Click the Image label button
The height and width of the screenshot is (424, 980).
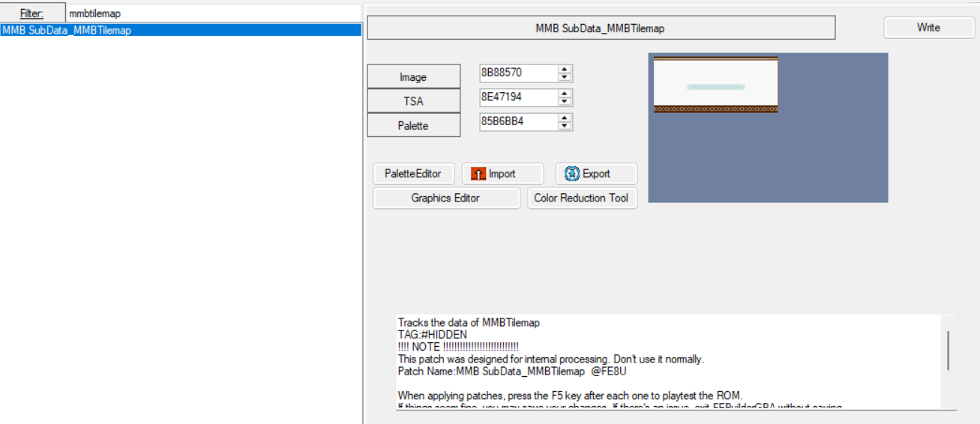click(413, 77)
